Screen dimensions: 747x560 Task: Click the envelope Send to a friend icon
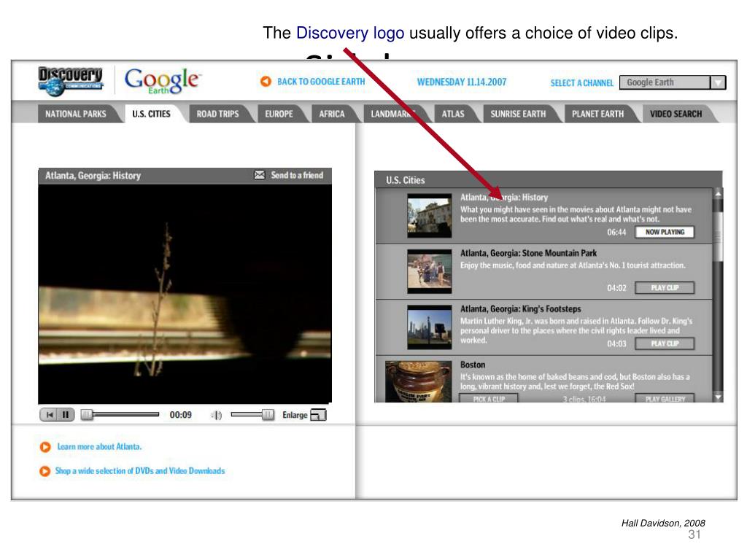(260, 175)
